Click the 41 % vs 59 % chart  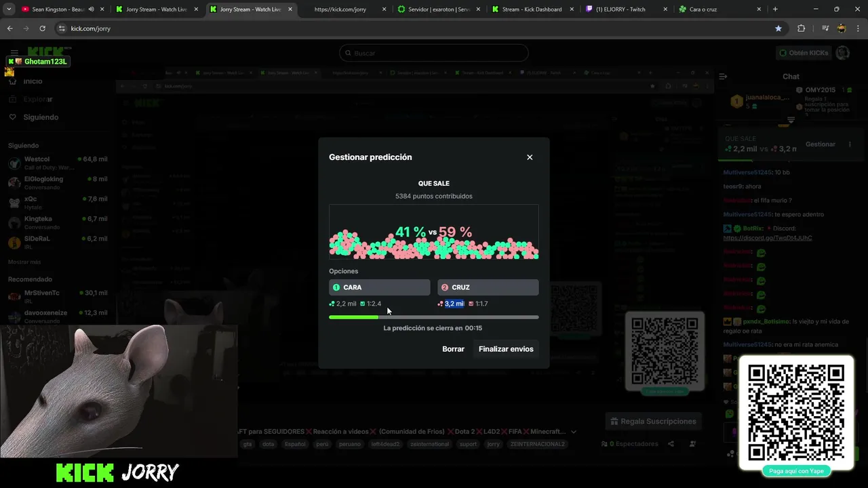point(434,232)
